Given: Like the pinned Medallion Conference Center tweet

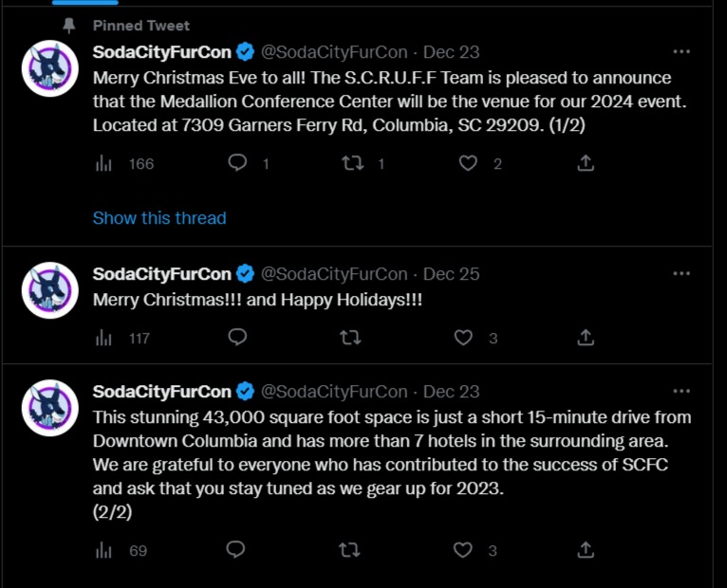Looking at the screenshot, I should (x=468, y=163).
